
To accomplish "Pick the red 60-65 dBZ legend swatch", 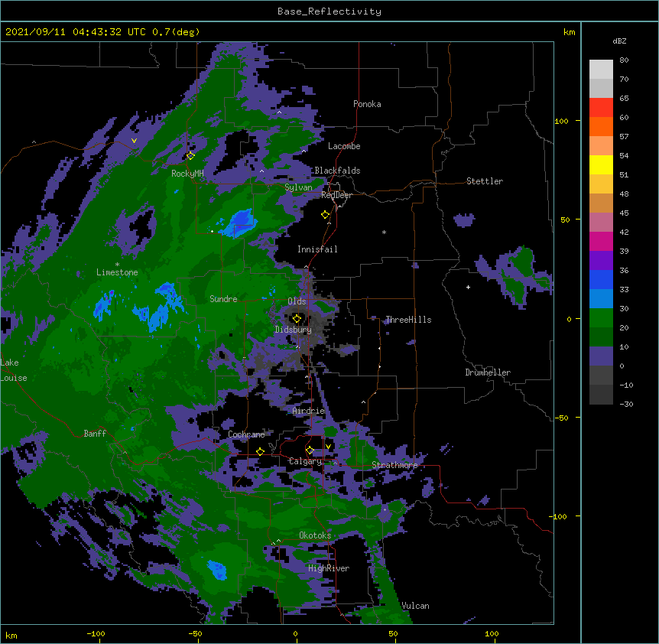I will tap(601, 107).
